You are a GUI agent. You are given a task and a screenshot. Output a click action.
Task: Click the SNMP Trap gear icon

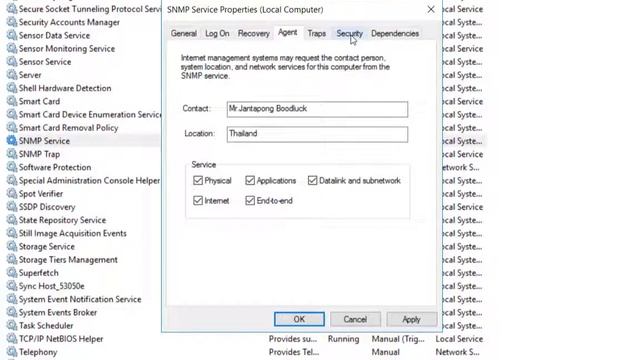12,154
